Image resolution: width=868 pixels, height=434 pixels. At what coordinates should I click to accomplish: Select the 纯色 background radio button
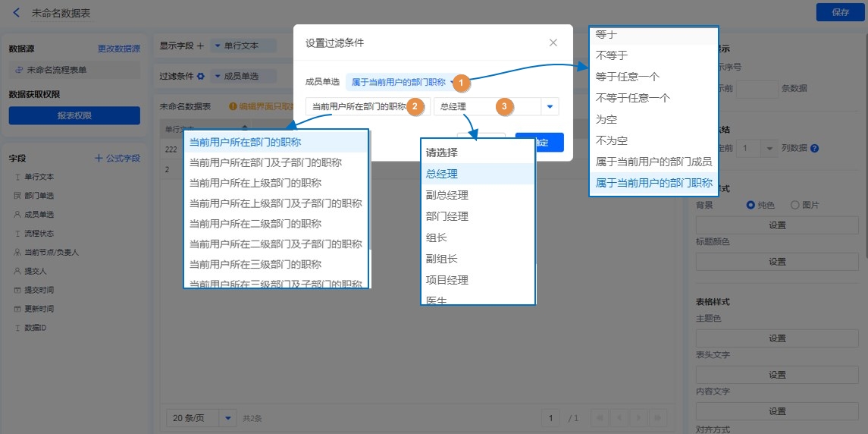pos(751,205)
